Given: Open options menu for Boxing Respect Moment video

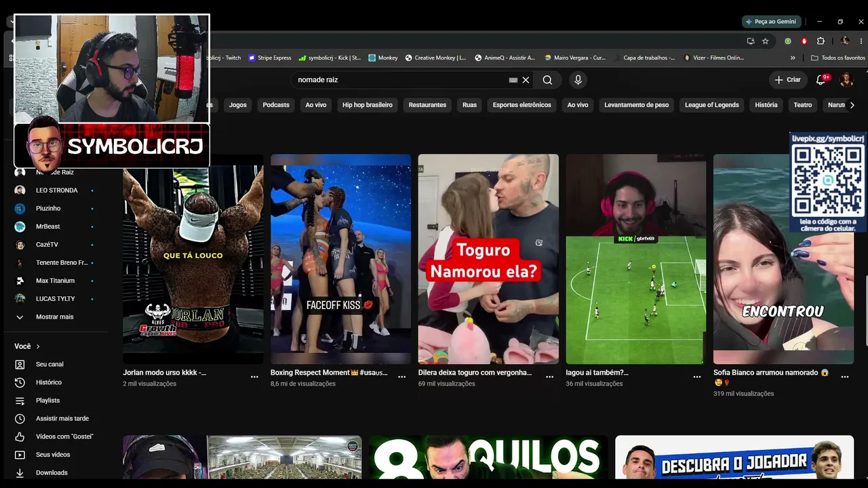Looking at the screenshot, I should [x=402, y=377].
